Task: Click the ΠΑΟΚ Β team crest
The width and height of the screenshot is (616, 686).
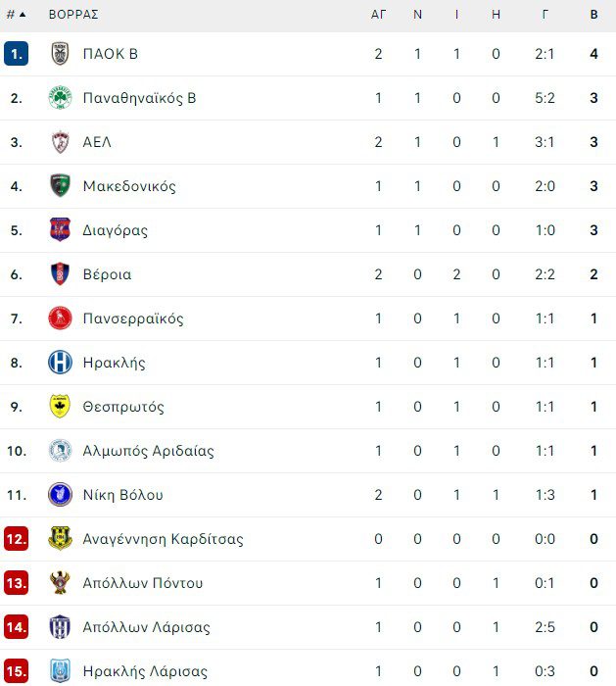Action: [60, 54]
